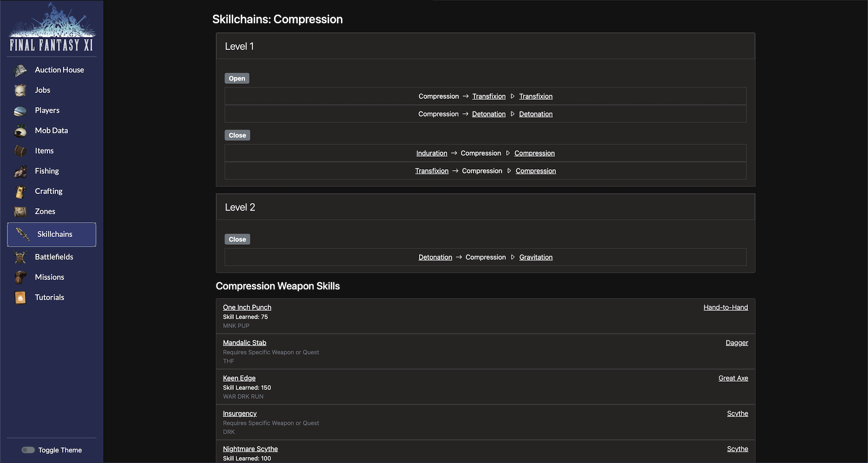Click the Fishing sidebar icon
Screen dimensions: 868x463
click(x=20, y=171)
